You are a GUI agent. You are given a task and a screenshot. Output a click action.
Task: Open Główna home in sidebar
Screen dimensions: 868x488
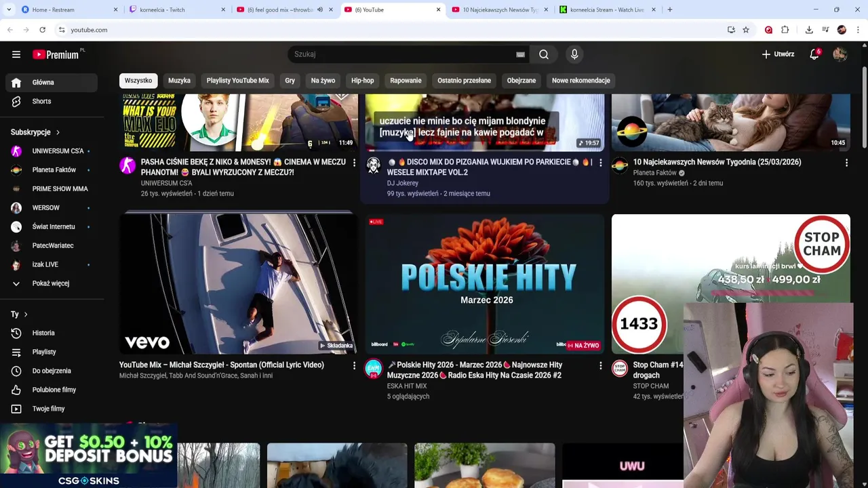pos(52,82)
